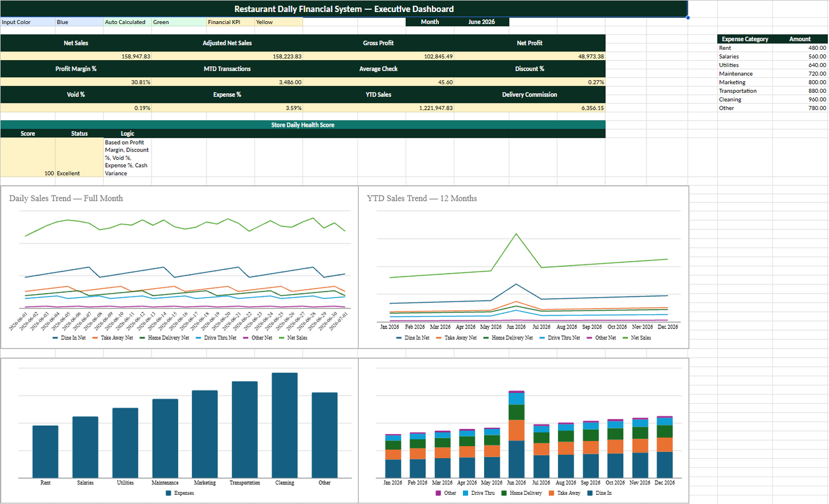This screenshot has width=829, height=504.
Task: Select the 'June 2026' month cell
Action: pos(481,22)
